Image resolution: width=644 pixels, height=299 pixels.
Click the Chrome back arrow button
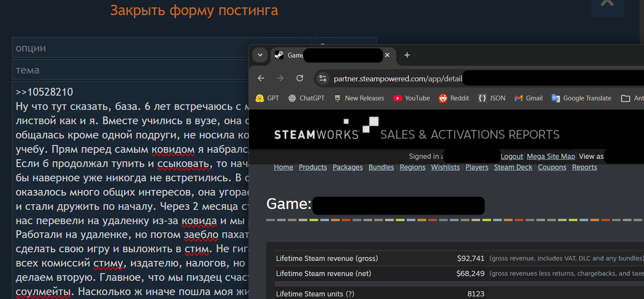[x=261, y=78]
